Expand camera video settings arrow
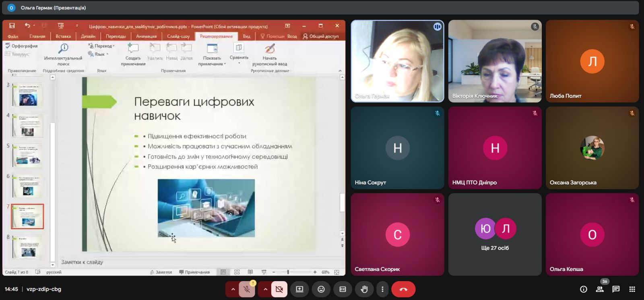This screenshot has height=300, width=644. coord(265,289)
